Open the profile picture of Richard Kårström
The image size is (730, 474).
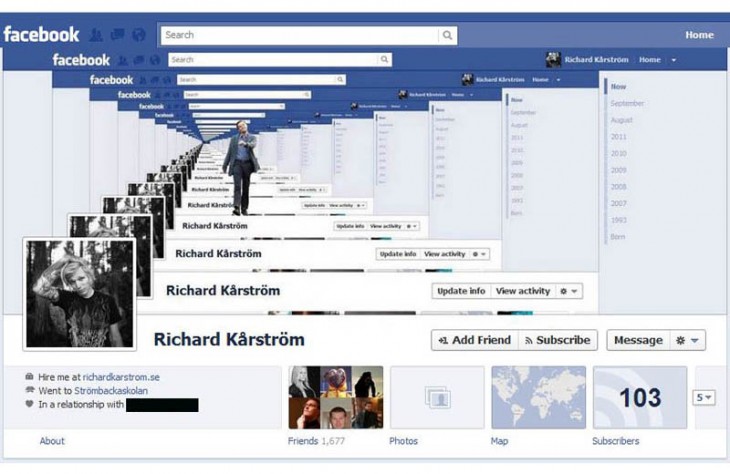coord(80,294)
